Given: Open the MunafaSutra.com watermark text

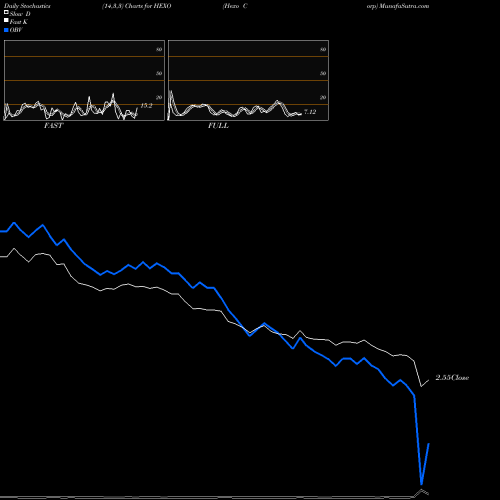Looking at the screenshot, I should 398,6.
